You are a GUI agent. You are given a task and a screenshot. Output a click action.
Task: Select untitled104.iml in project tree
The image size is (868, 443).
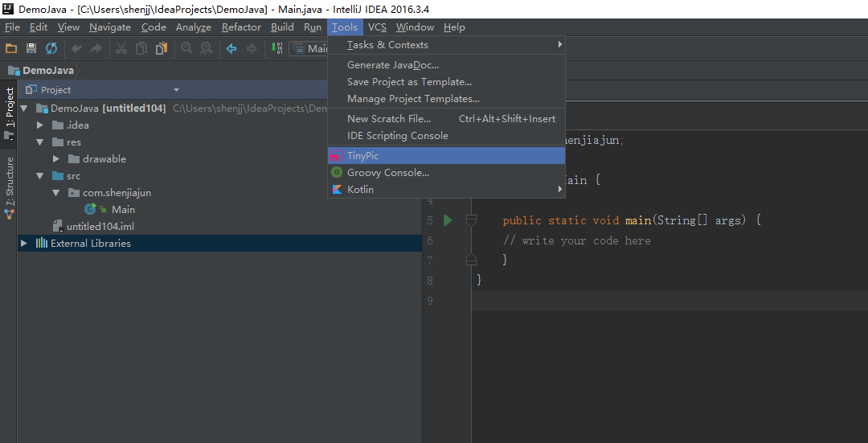coord(100,227)
